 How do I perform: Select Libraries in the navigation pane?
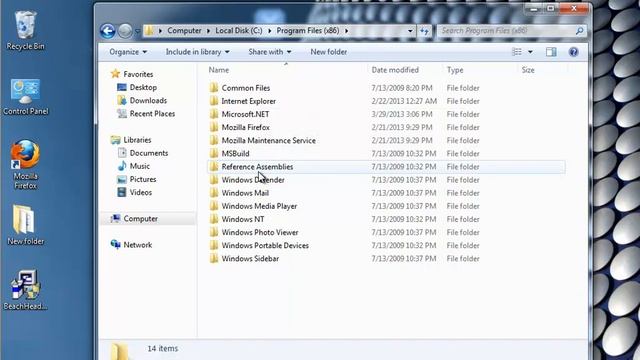[x=137, y=140]
